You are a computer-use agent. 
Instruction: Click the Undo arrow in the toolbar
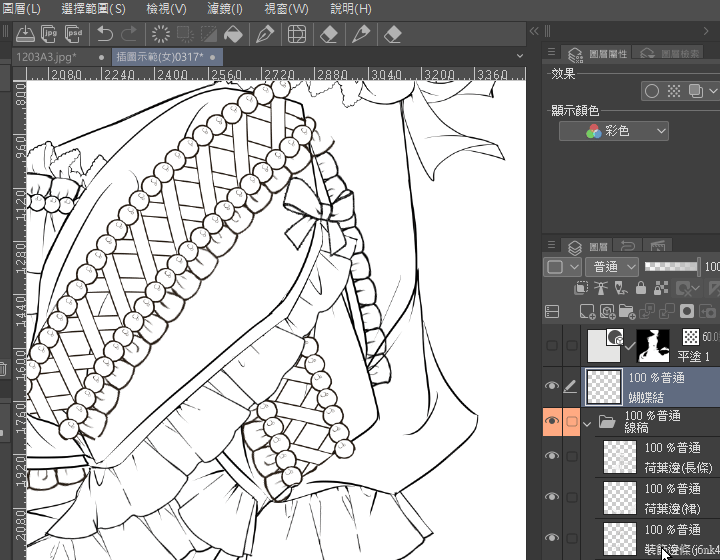[x=105, y=35]
